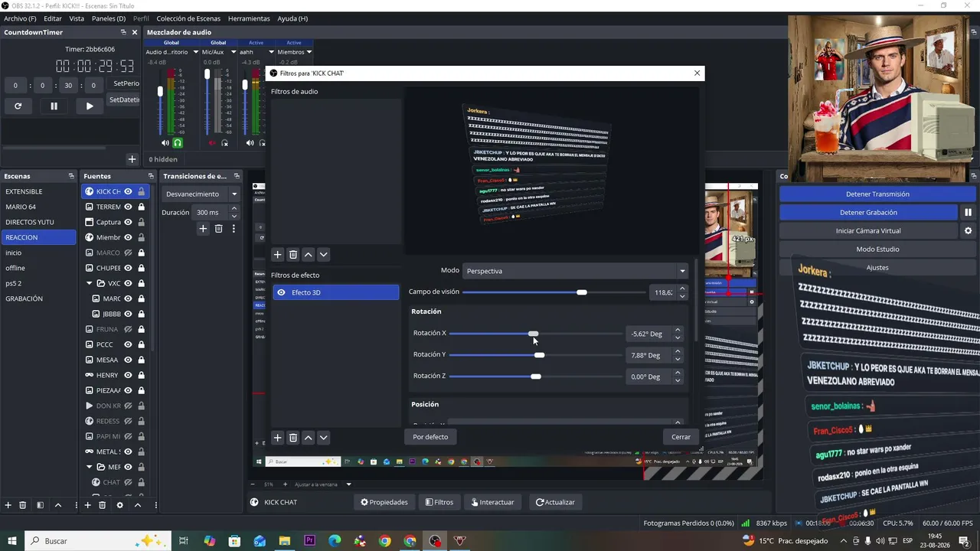Viewport: 980px width, 551px height.
Task: Hide the Captura source
Action: click(129, 222)
